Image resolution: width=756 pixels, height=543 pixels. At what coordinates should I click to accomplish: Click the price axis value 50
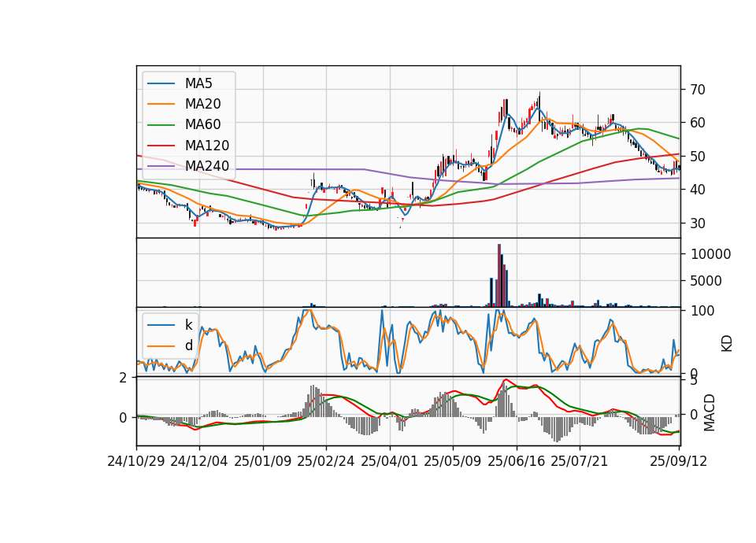(698, 157)
